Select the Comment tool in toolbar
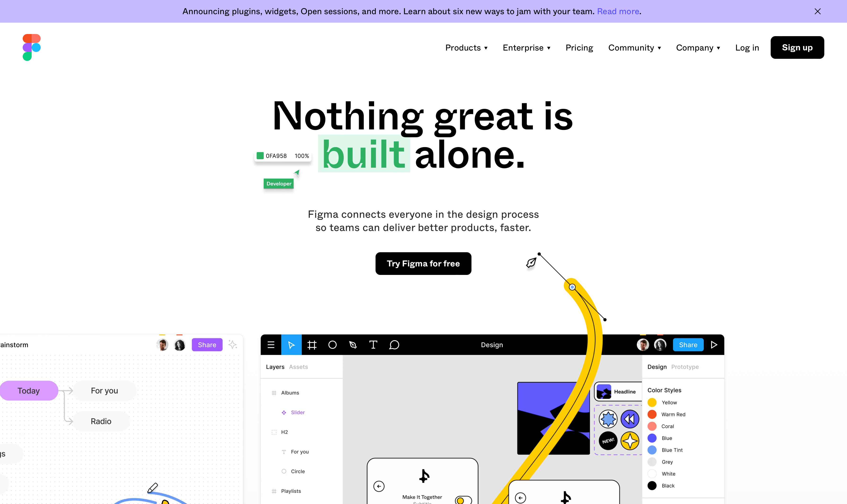 pyautogui.click(x=394, y=344)
